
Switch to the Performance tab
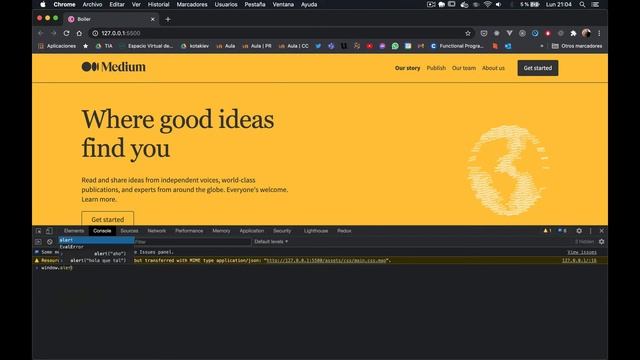coord(189,231)
